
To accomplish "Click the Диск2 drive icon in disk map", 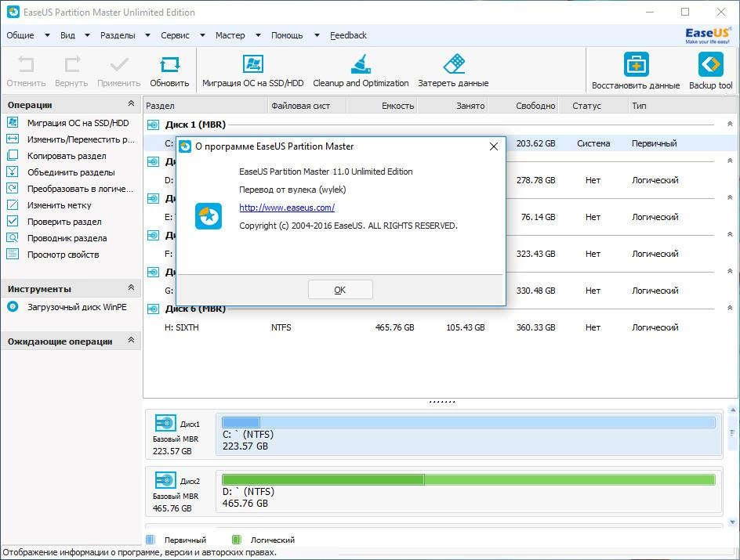I will pos(165,480).
